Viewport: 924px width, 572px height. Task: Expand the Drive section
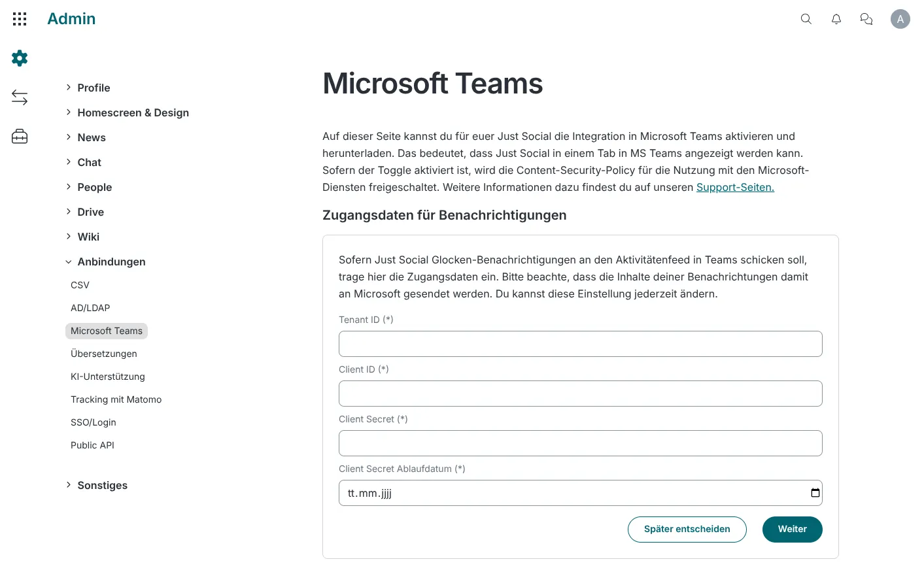pos(84,212)
